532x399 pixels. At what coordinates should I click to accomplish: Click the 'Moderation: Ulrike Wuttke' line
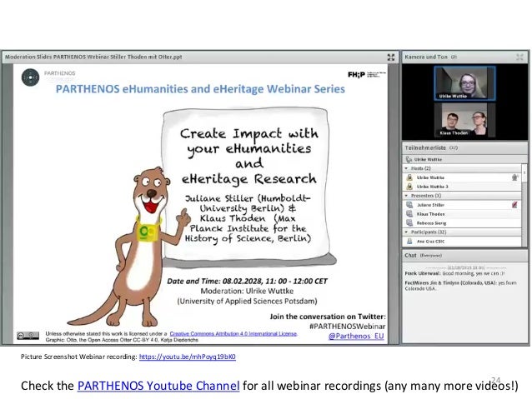[x=247, y=291]
